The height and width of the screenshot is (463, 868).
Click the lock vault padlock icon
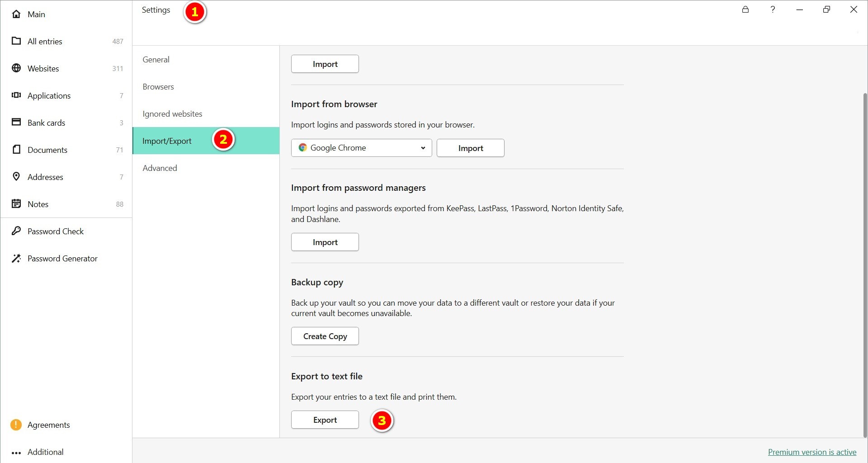coord(745,9)
